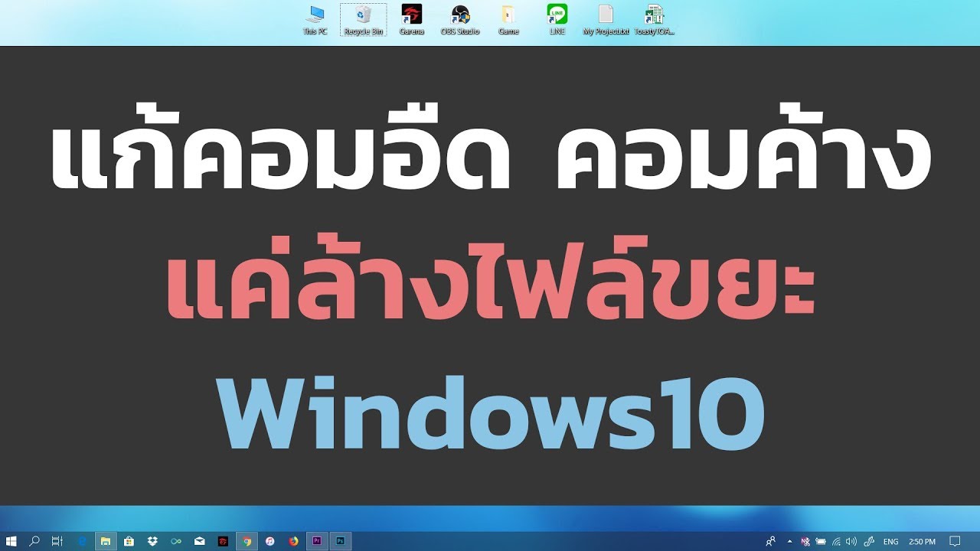Open battery status in system tray

click(x=821, y=541)
